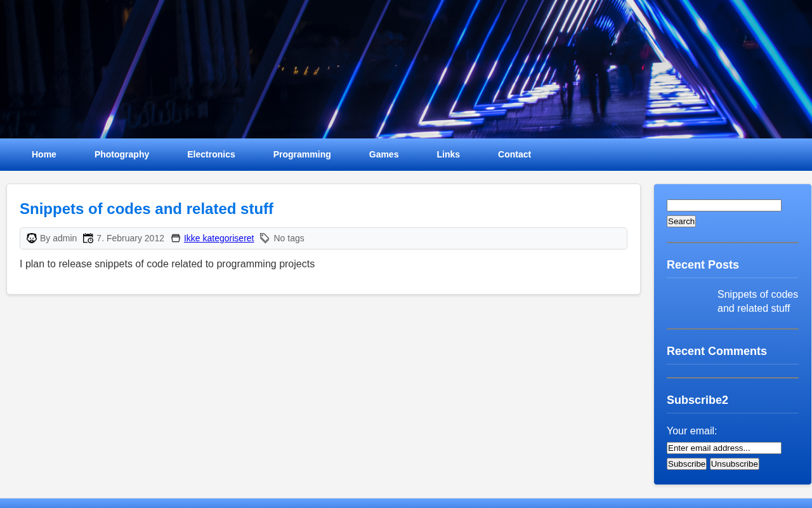Click the Recent Comments heading
Screen dimensions: 812x508
pyautogui.click(x=717, y=351)
